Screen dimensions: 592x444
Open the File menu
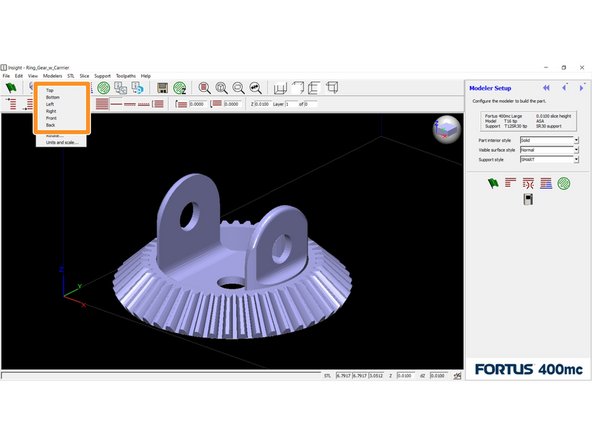coord(6,76)
